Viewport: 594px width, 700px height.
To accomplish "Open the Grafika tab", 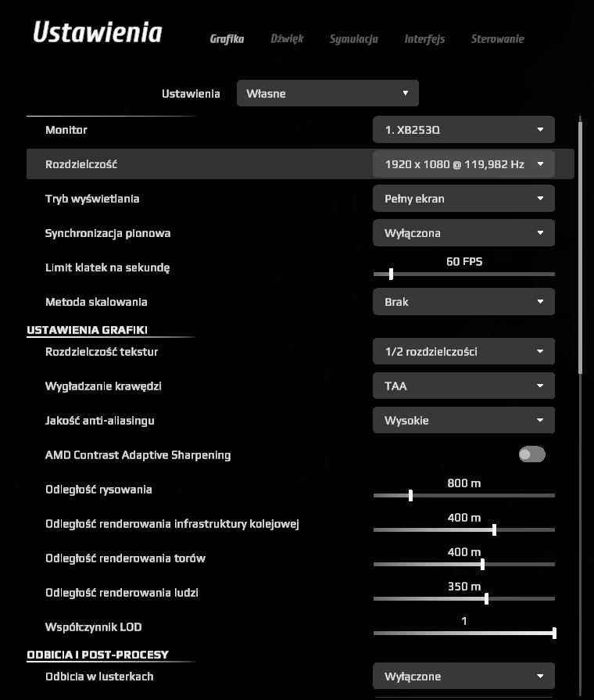I will 227,39.
